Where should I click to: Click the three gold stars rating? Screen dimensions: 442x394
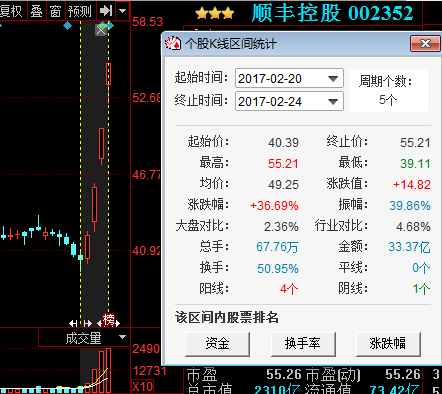click(x=215, y=14)
